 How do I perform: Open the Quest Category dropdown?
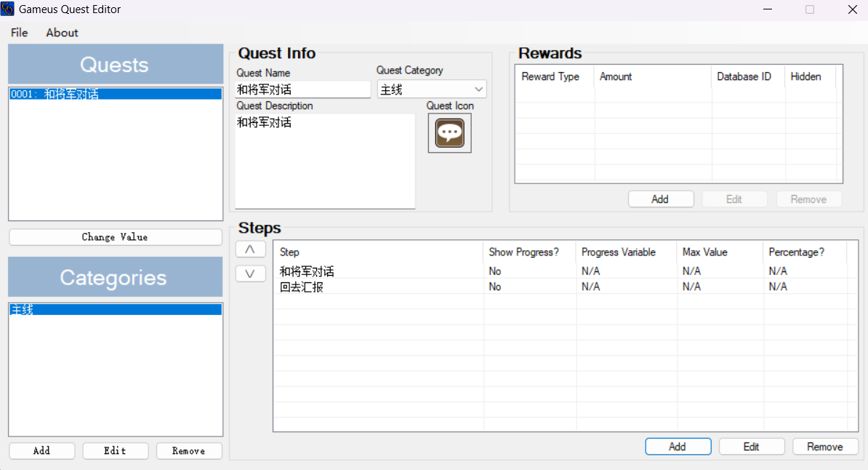432,89
